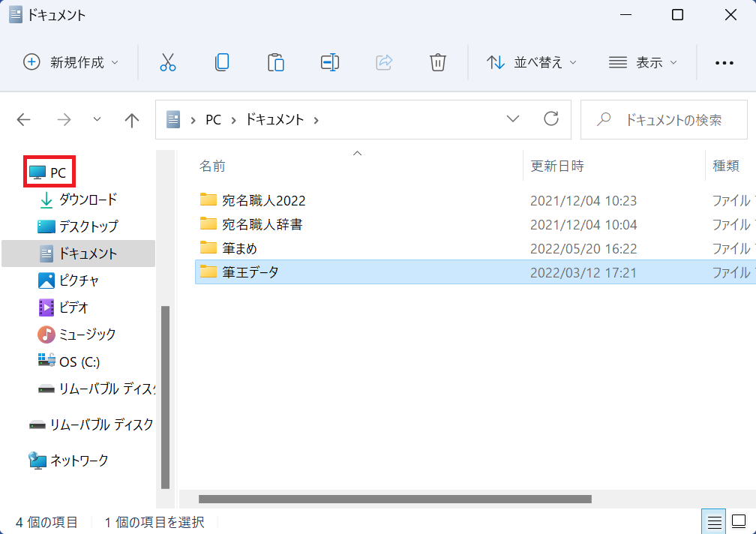Select indented リムーバブル ディスク under PC
Viewport: 756px width, 534px height.
click(x=97, y=388)
